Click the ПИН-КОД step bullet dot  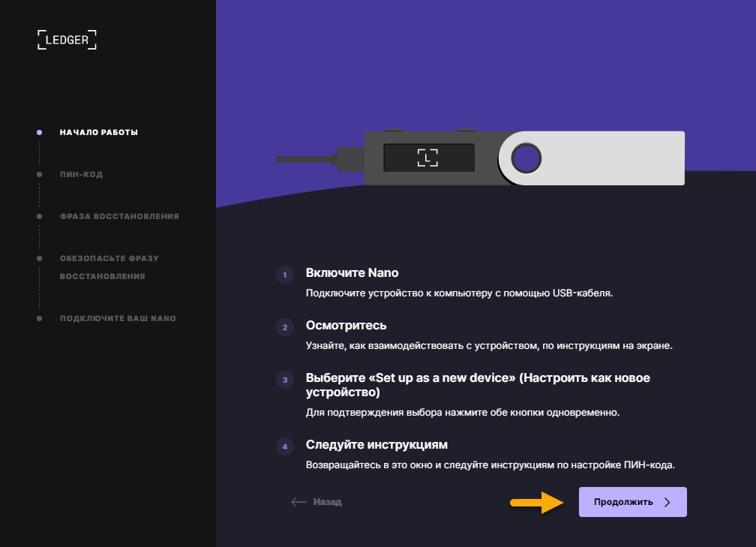40,174
